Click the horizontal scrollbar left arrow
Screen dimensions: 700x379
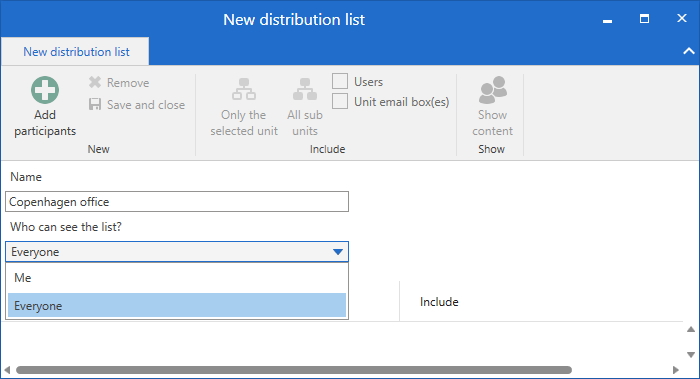[x=7, y=370]
